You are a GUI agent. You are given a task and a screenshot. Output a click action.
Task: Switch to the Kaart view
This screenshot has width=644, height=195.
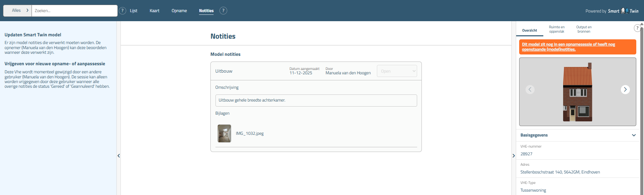click(x=154, y=11)
